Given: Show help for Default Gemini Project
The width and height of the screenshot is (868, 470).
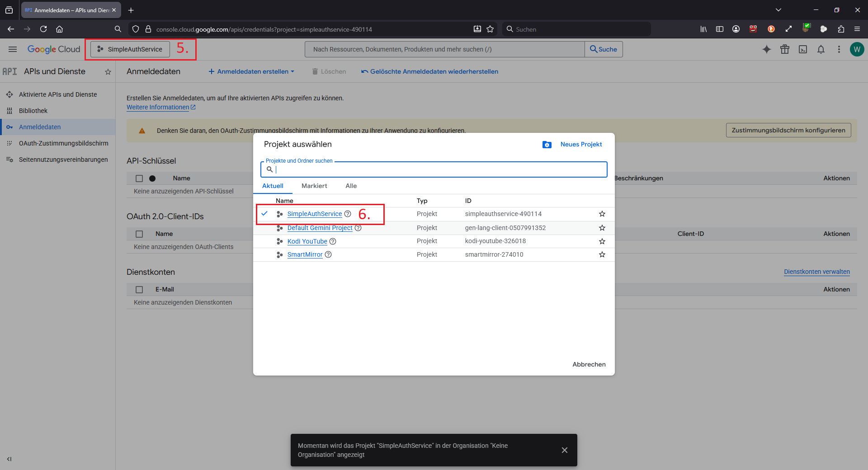Looking at the screenshot, I should (358, 228).
